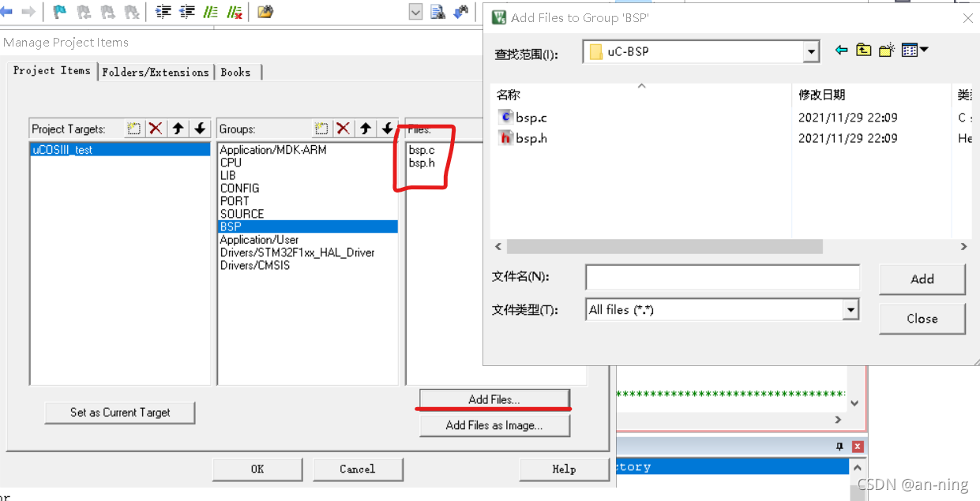Expand the uC-BSP look-in folder dropdown

click(x=811, y=52)
